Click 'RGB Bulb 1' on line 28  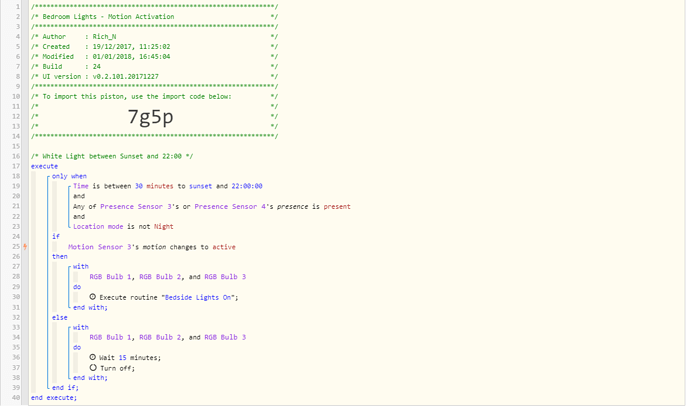coord(110,277)
